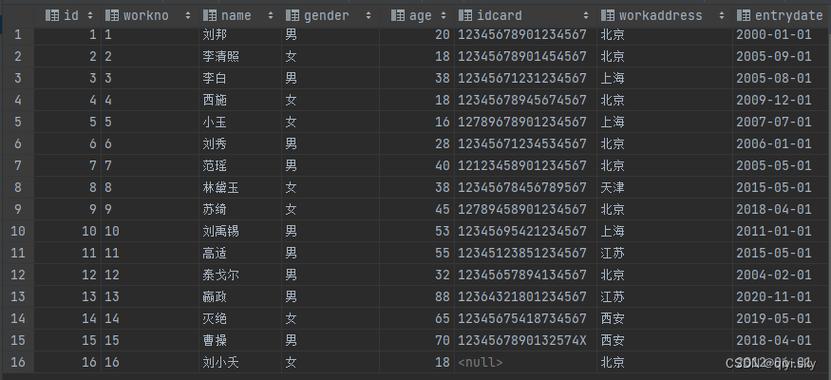Select the workno column header label

[x=146, y=16]
